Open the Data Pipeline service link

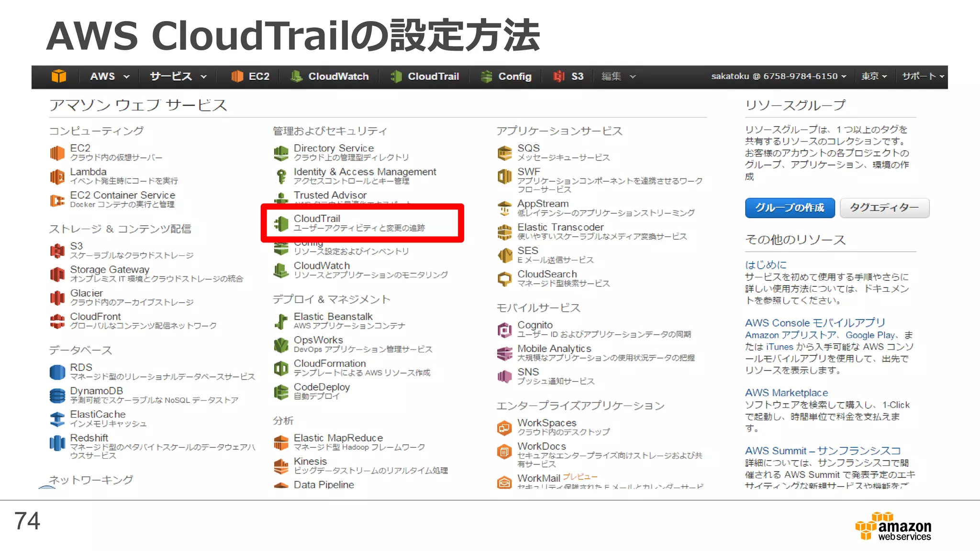tap(324, 485)
